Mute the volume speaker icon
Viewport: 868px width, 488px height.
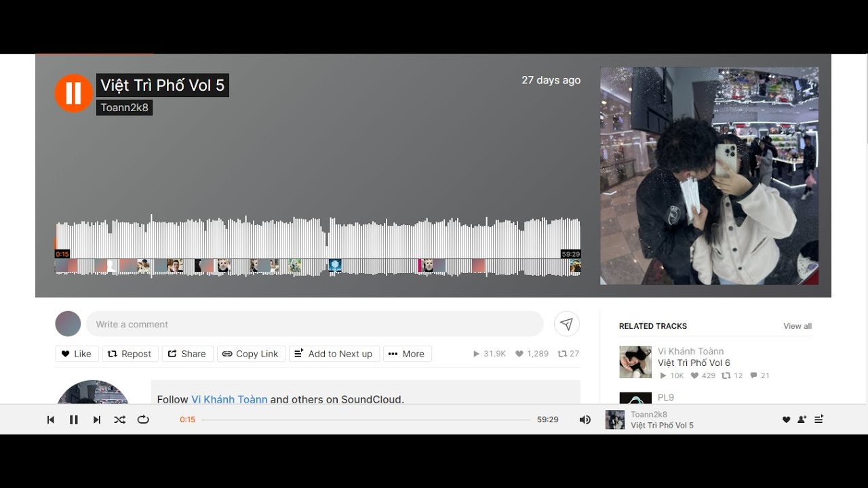[x=585, y=420]
